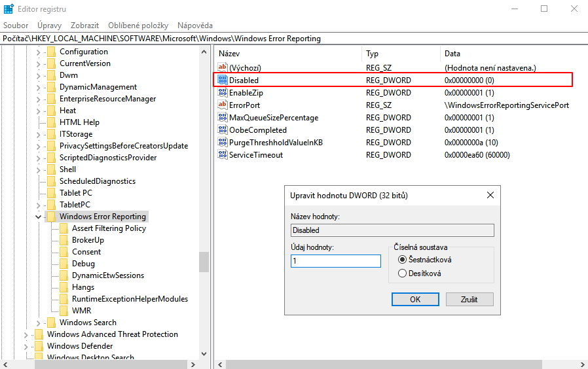Screen dimensions: 588x369
Task: Select the Desítková radio button
Action: 403,273
